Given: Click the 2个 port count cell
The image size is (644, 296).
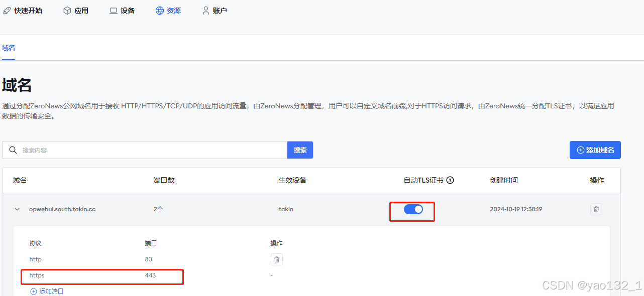Looking at the screenshot, I should (x=158, y=209).
